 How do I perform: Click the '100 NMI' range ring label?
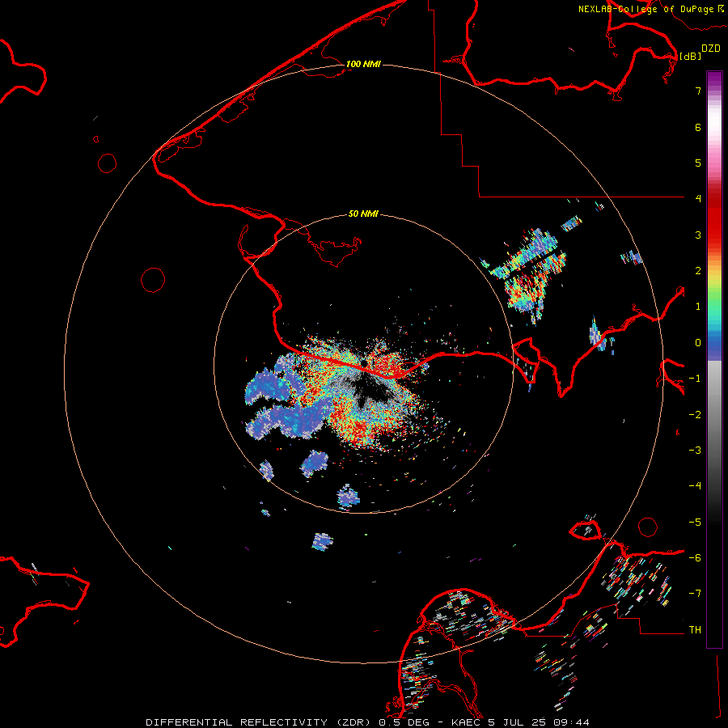(x=363, y=64)
